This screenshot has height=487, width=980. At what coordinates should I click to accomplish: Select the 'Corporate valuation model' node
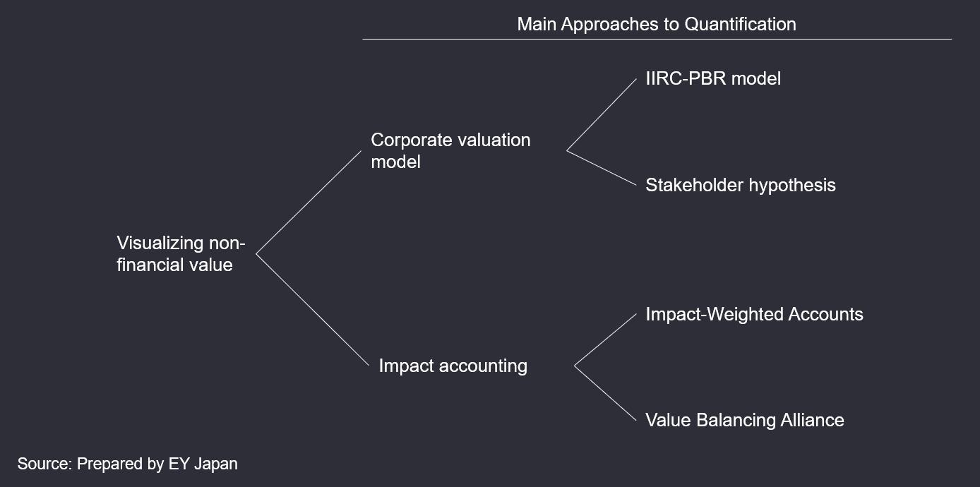tap(450, 150)
